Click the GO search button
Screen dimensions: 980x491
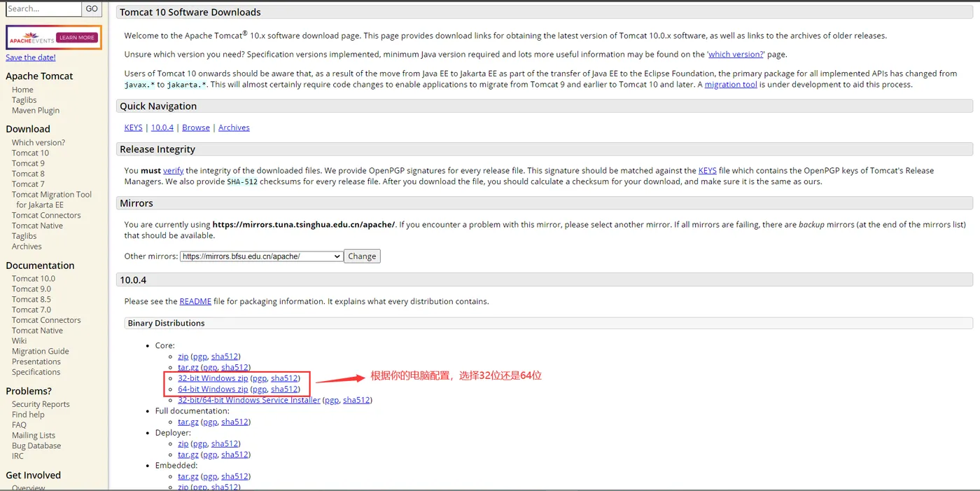[x=92, y=9]
